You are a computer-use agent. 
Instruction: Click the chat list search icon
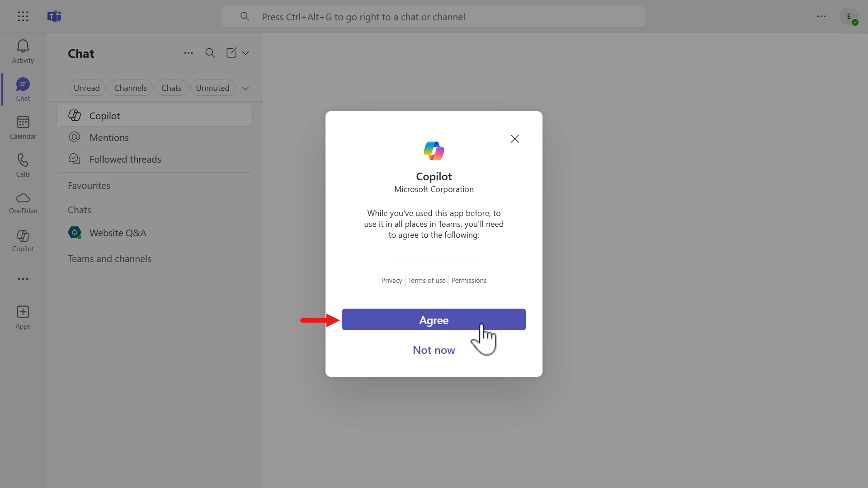point(210,53)
